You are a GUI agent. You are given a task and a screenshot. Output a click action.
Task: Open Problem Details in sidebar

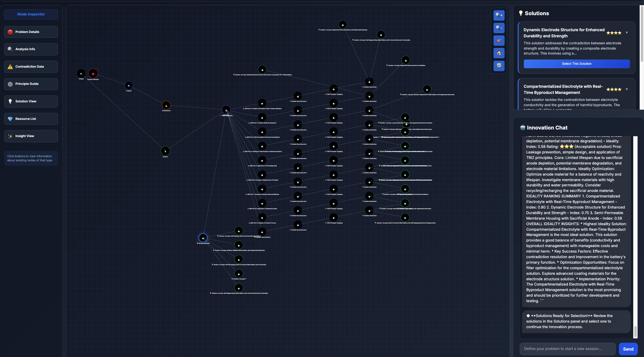pos(31,32)
